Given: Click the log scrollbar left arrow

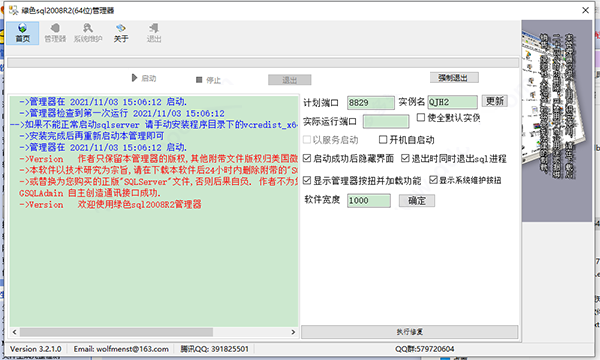Looking at the screenshot, I should [x=15, y=332].
